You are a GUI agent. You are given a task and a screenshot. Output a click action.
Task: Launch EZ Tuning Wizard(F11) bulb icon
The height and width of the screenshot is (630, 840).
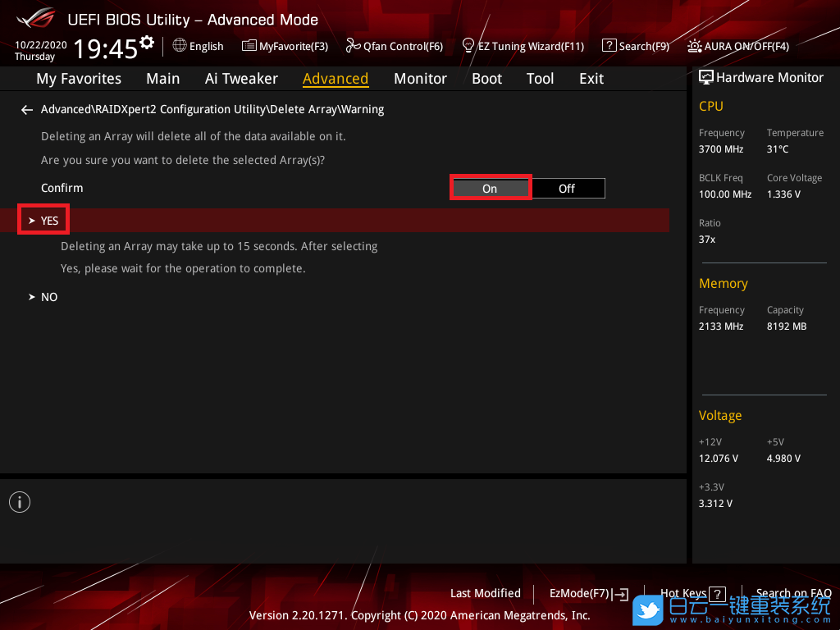(468, 45)
